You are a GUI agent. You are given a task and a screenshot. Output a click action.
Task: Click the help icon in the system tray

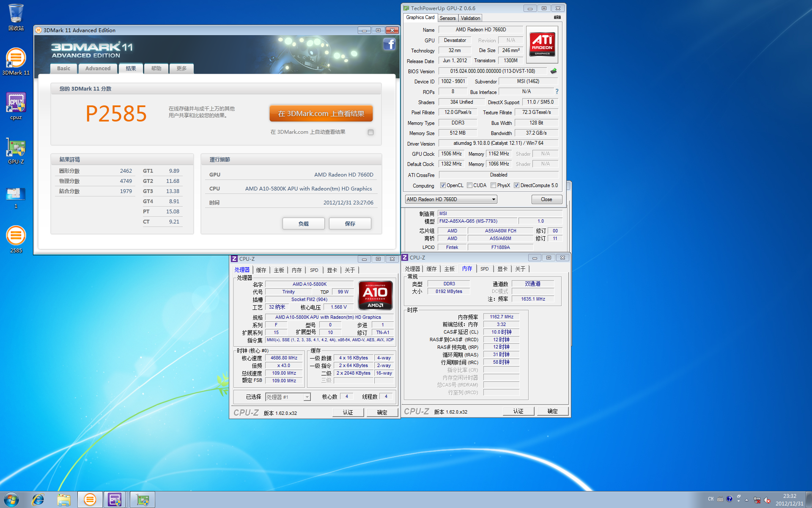tap(730, 499)
